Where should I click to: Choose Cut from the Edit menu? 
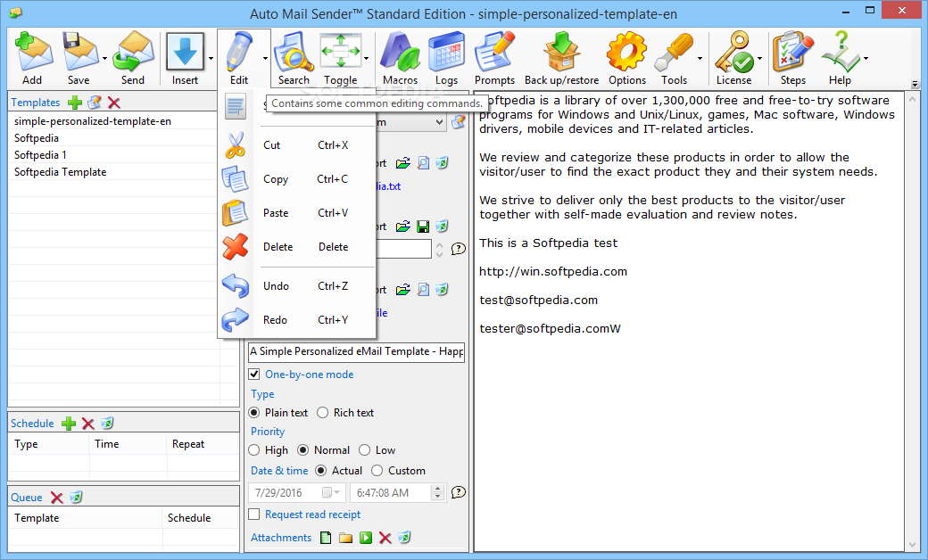click(x=297, y=145)
